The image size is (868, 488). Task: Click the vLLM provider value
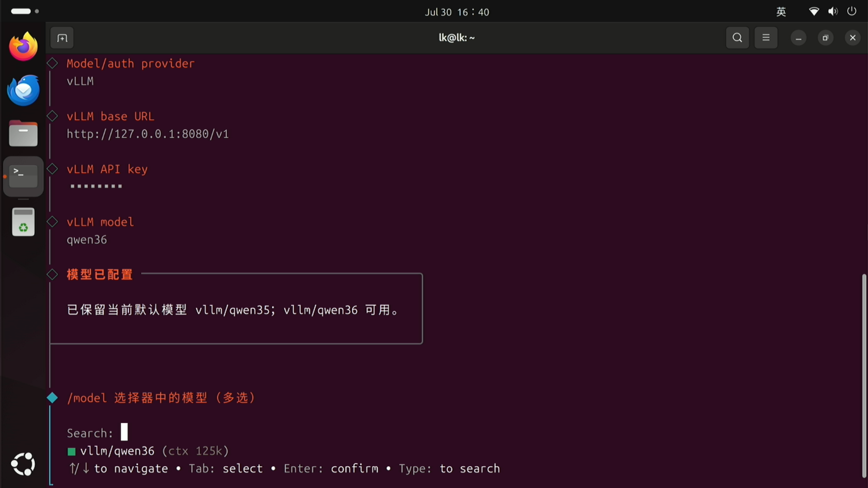80,81
